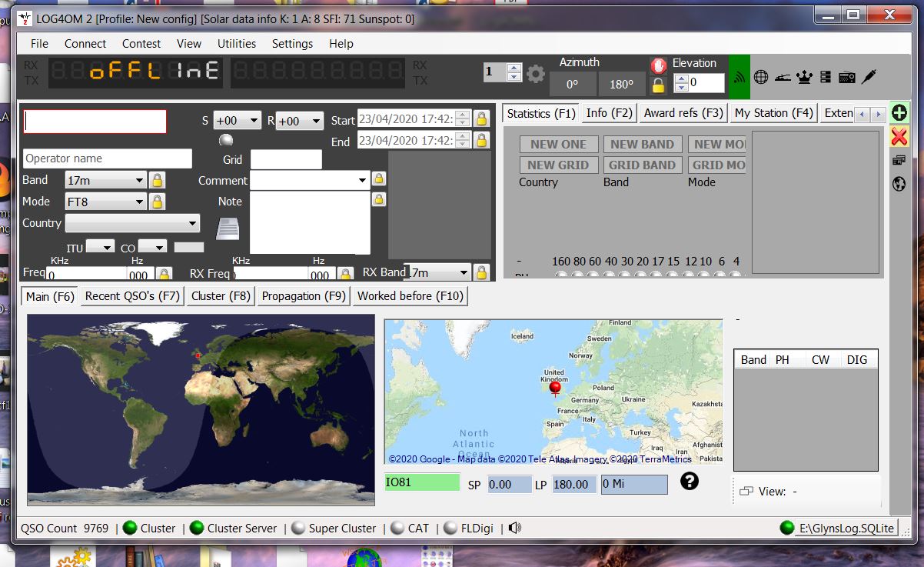Switch to Info (F2) tab
Viewport: 924px width, 567px height.
pyautogui.click(x=610, y=113)
